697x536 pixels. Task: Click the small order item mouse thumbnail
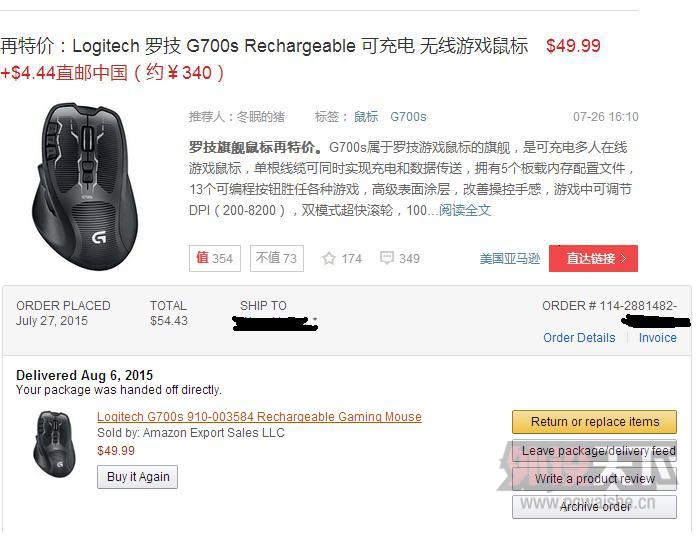[x=54, y=444]
